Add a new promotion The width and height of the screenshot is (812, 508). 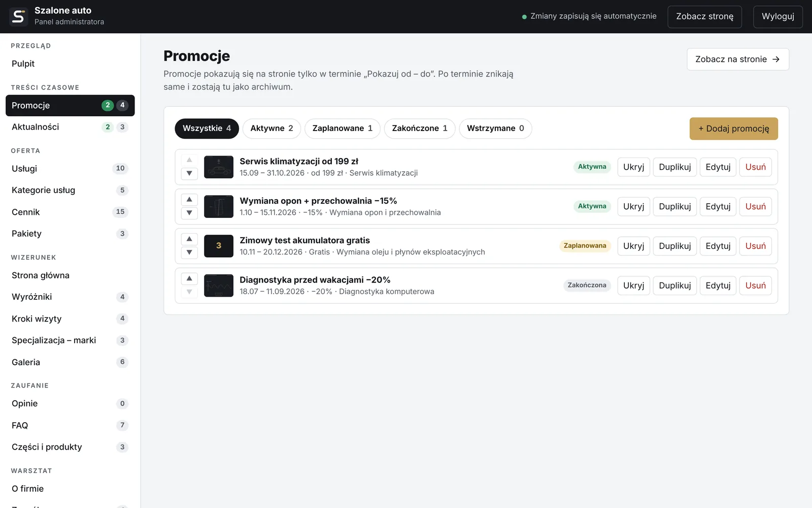tap(733, 129)
